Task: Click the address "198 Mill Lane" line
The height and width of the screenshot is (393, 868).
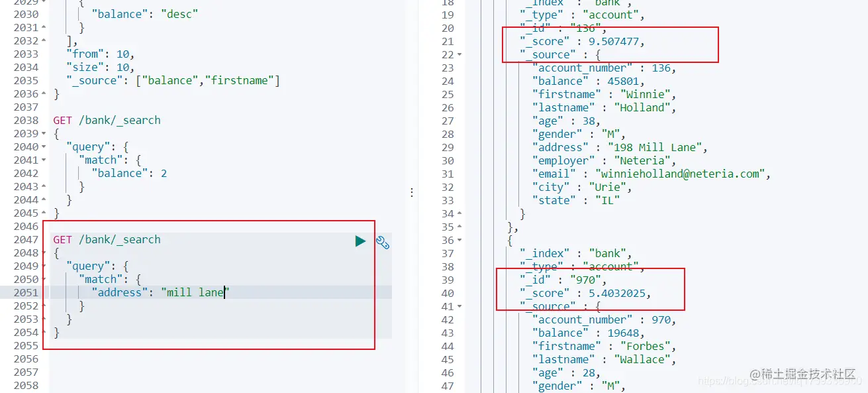Action: pyautogui.click(x=620, y=147)
